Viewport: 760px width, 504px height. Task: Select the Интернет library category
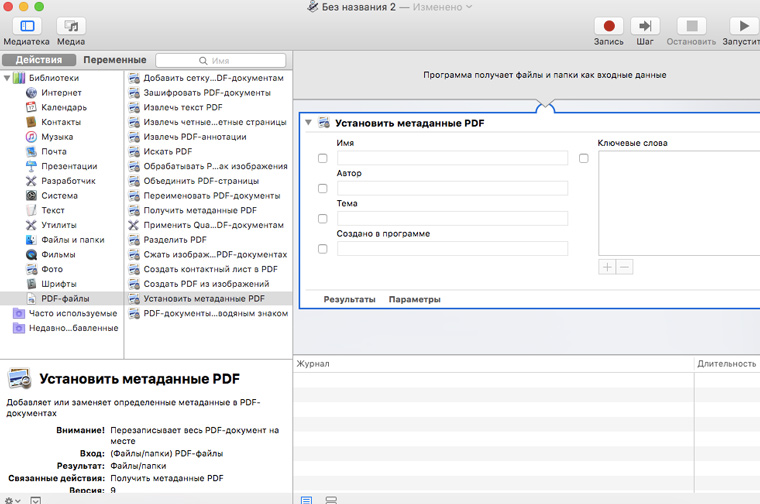(61, 93)
